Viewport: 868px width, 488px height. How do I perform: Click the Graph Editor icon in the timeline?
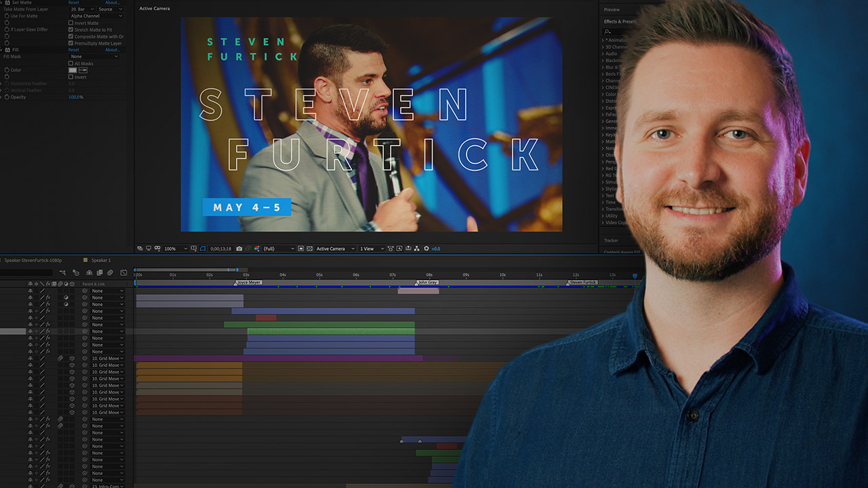coord(124,272)
